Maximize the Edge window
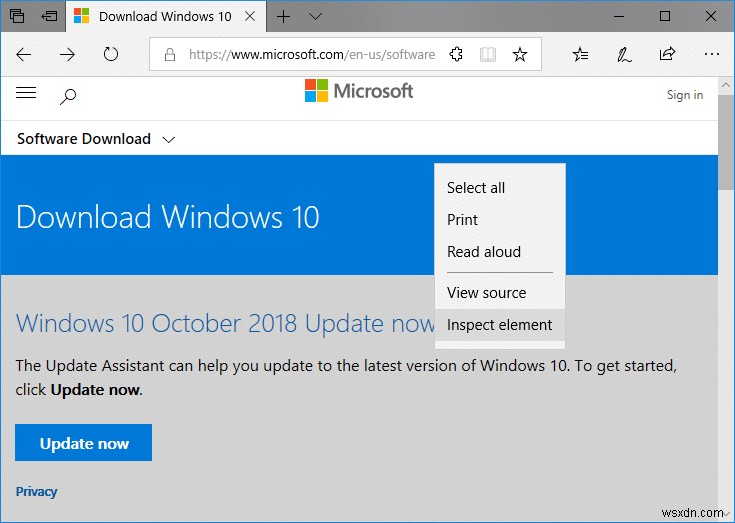 (665, 16)
